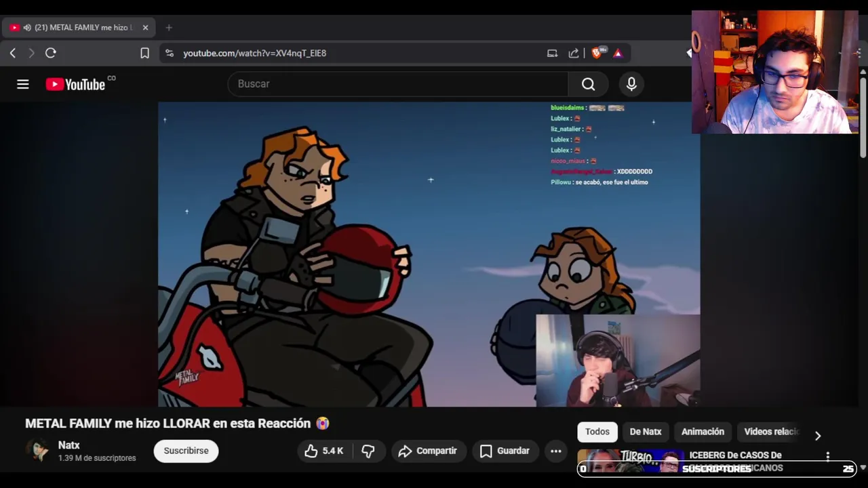The width and height of the screenshot is (868, 488).
Task: Save the video with Guardar
Action: pyautogui.click(x=505, y=451)
